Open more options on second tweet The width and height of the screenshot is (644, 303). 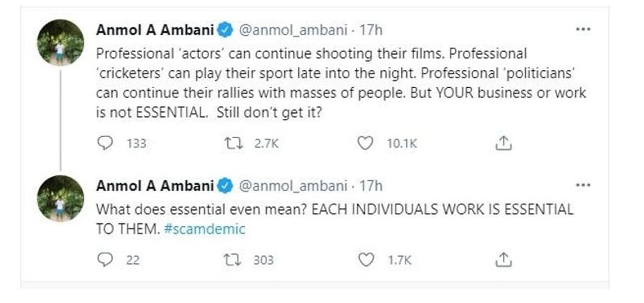tap(583, 185)
